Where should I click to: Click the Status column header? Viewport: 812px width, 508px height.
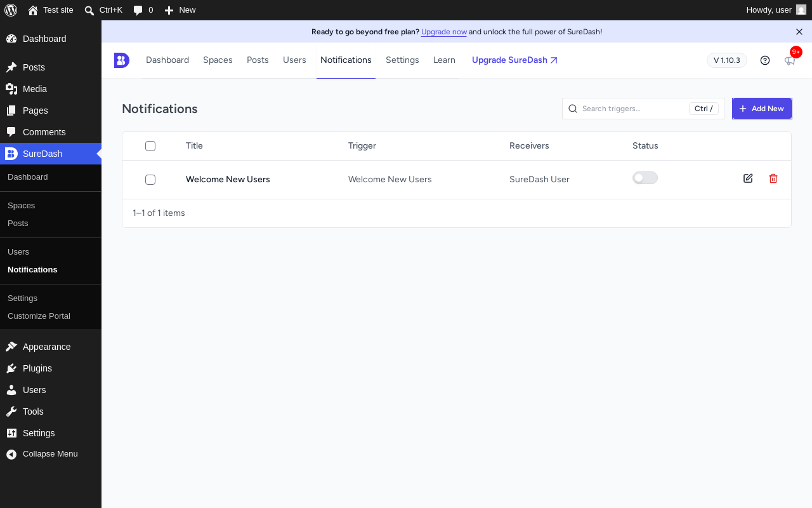[x=645, y=146]
